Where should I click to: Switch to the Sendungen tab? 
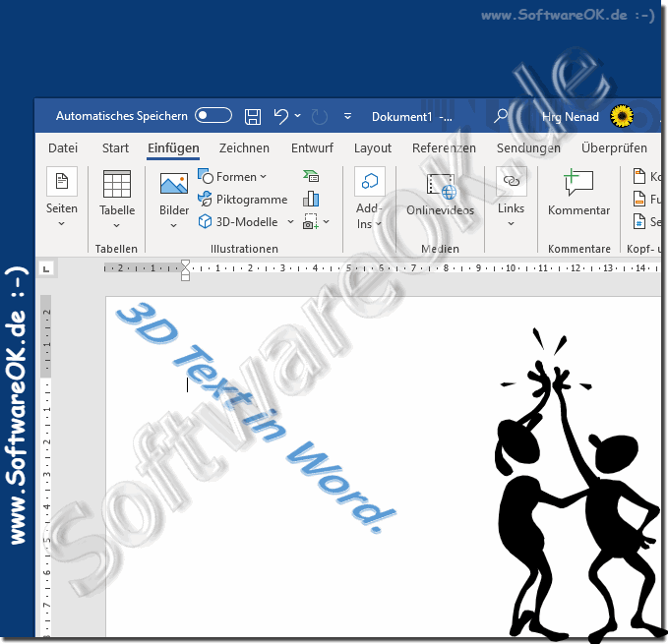coord(528,148)
